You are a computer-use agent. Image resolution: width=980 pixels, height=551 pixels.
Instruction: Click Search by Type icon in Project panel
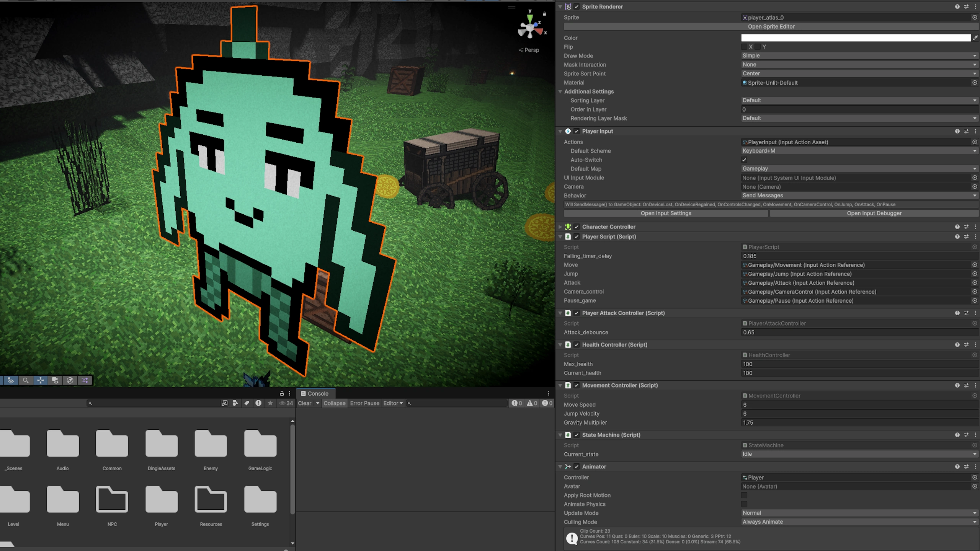pyautogui.click(x=235, y=403)
